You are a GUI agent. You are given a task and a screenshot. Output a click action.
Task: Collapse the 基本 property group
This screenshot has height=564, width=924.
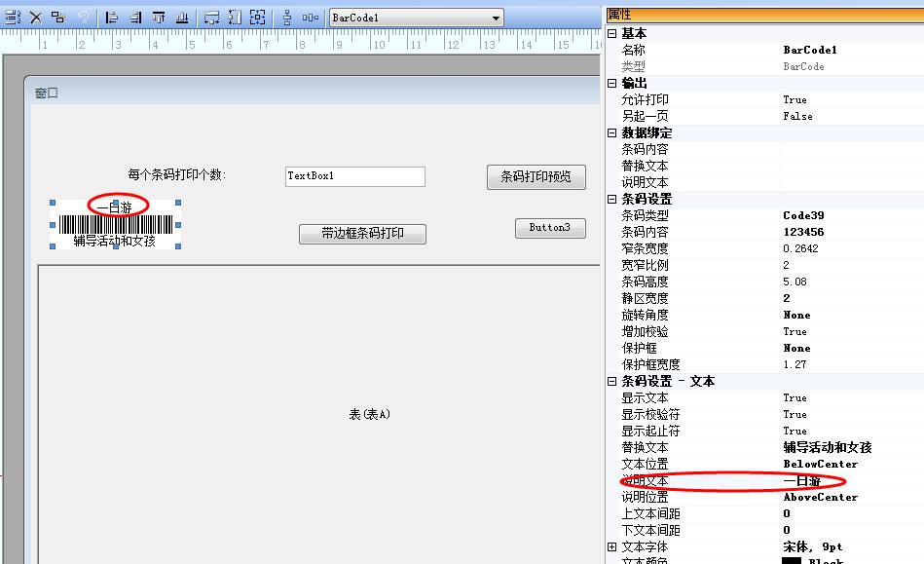[x=611, y=33]
